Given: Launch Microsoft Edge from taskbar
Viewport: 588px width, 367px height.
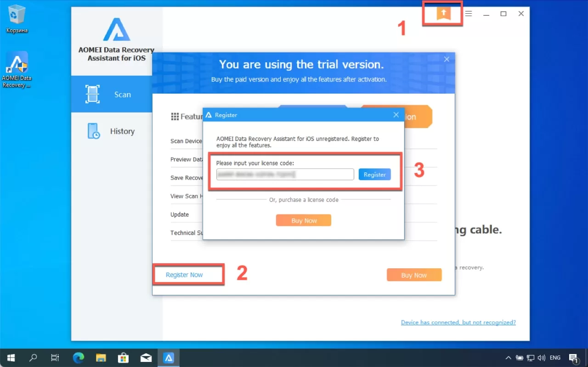Looking at the screenshot, I should 79,358.
